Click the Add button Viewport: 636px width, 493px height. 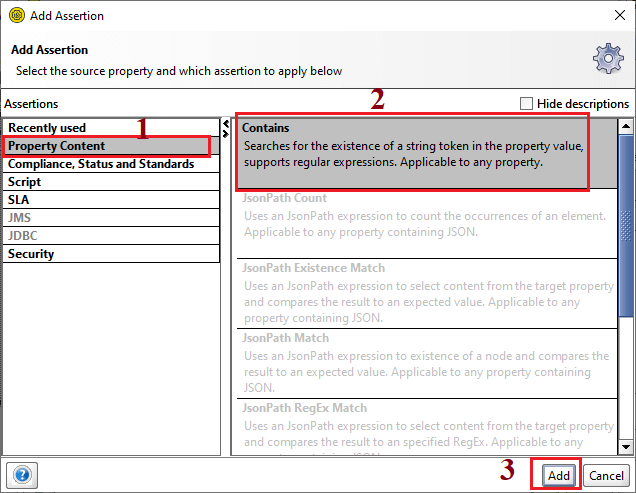pos(559,476)
